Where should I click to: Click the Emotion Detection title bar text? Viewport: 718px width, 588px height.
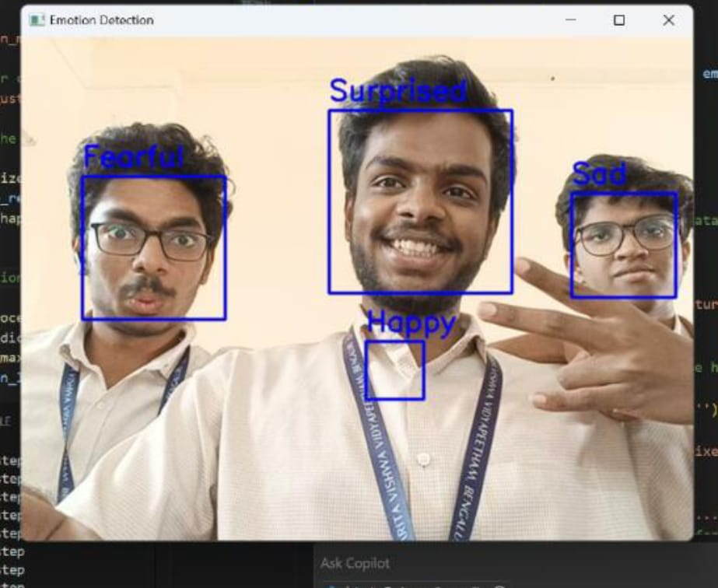click(x=101, y=20)
